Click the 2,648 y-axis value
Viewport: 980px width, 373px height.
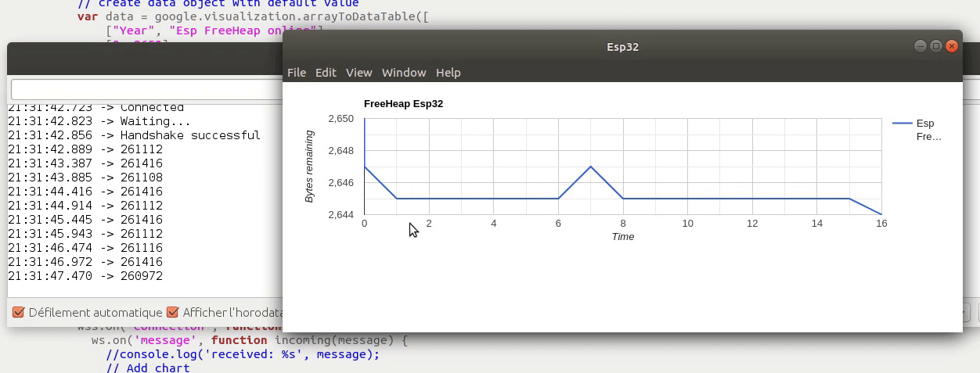(341, 150)
